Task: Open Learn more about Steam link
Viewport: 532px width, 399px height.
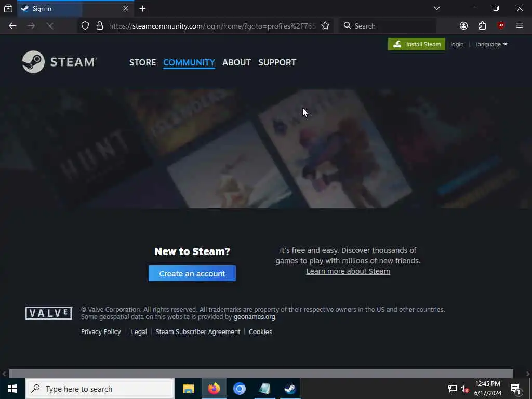Action: (x=348, y=271)
